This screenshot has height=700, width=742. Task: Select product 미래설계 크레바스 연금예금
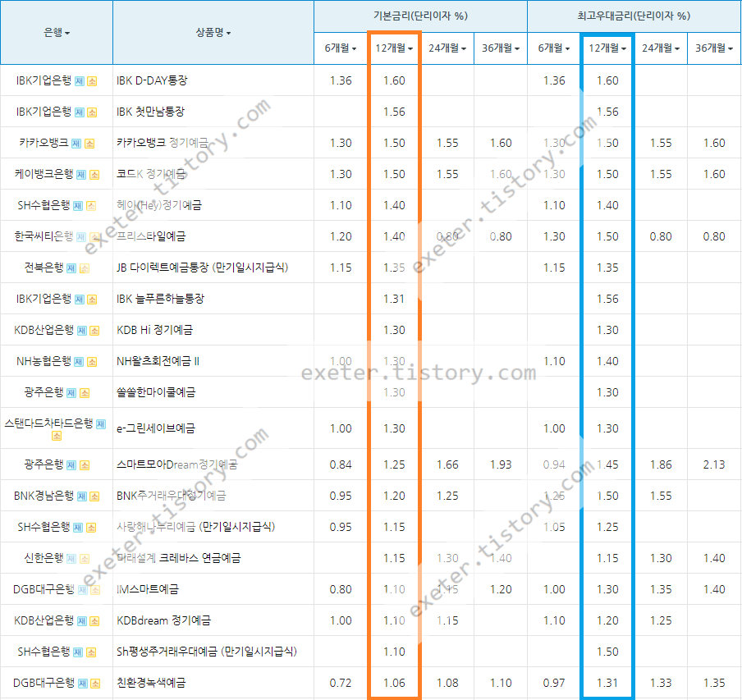click(x=178, y=559)
